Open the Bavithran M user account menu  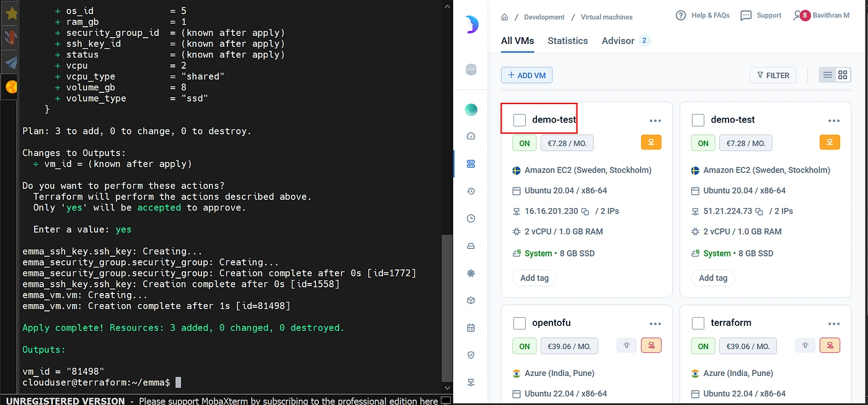pos(821,15)
